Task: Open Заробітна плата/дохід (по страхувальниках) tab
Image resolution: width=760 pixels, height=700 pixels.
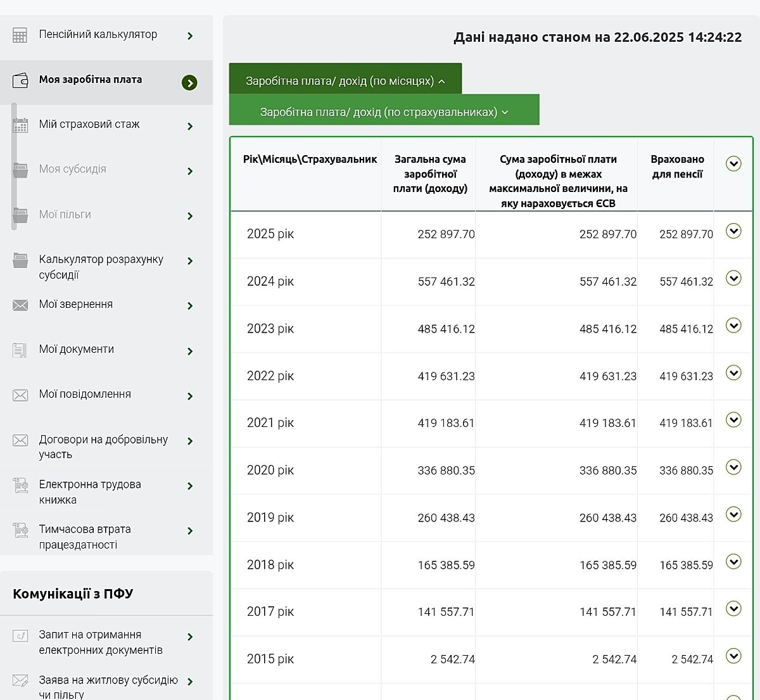Action: point(384,112)
